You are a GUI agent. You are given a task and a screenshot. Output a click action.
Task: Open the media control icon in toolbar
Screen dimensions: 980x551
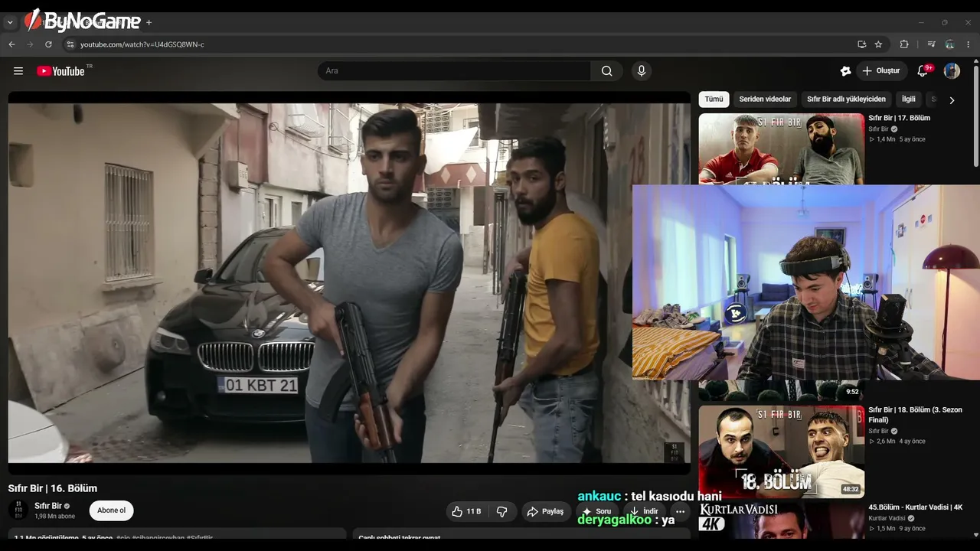tap(932, 44)
